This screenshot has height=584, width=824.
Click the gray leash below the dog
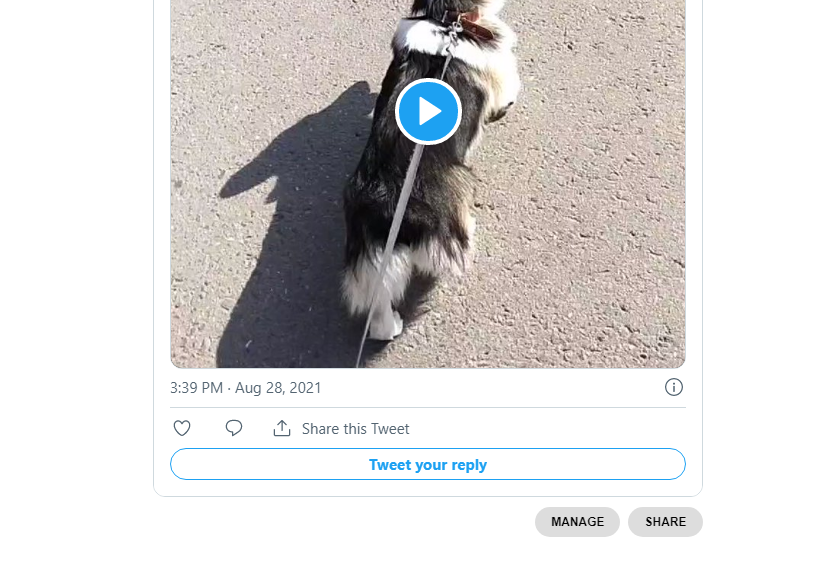(366, 345)
